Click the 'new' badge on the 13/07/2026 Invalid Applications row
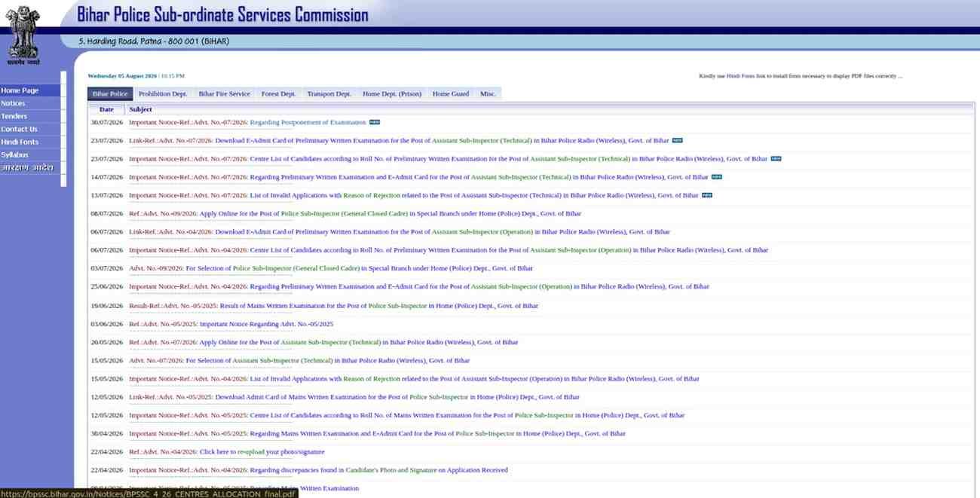Screen dimensions: 980x498 pos(706,195)
